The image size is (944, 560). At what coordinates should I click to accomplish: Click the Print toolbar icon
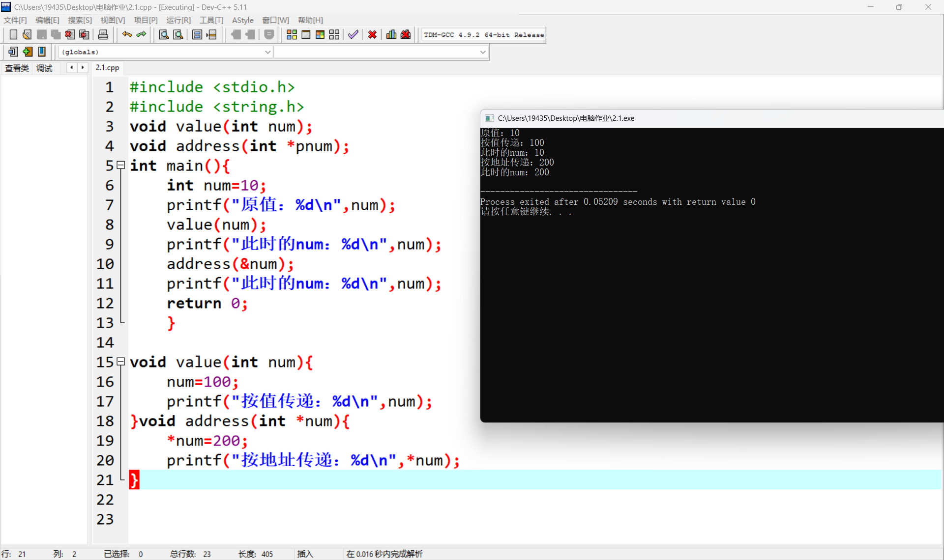pyautogui.click(x=103, y=34)
